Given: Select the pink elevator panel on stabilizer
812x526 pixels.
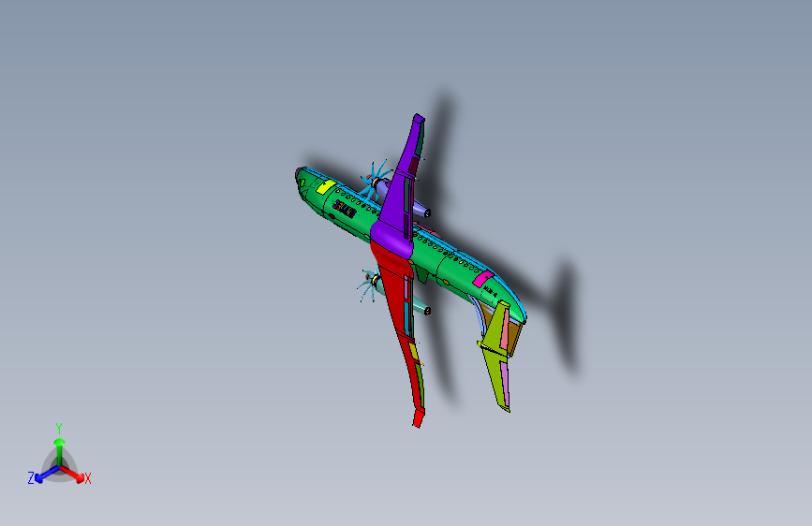Looking at the screenshot, I should tap(505, 331).
